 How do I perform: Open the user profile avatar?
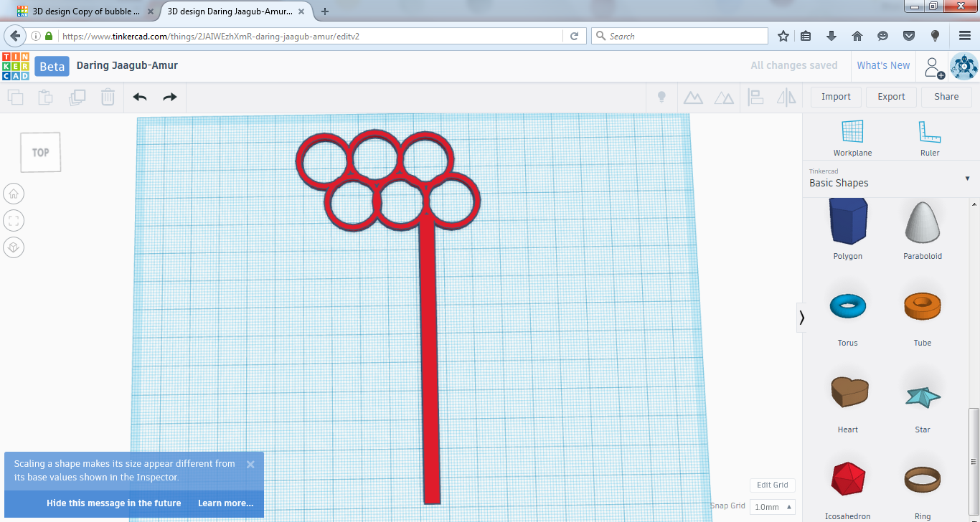pos(963,66)
